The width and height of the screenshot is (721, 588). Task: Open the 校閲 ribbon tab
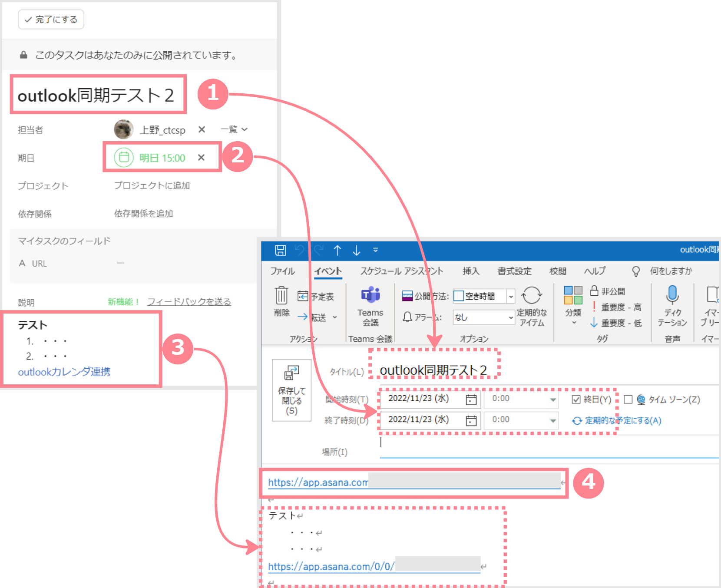pos(558,271)
